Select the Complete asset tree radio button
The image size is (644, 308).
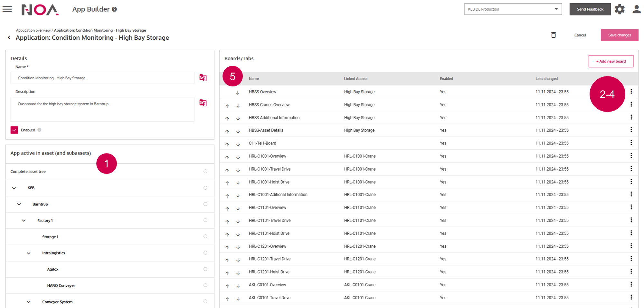tap(205, 172)
